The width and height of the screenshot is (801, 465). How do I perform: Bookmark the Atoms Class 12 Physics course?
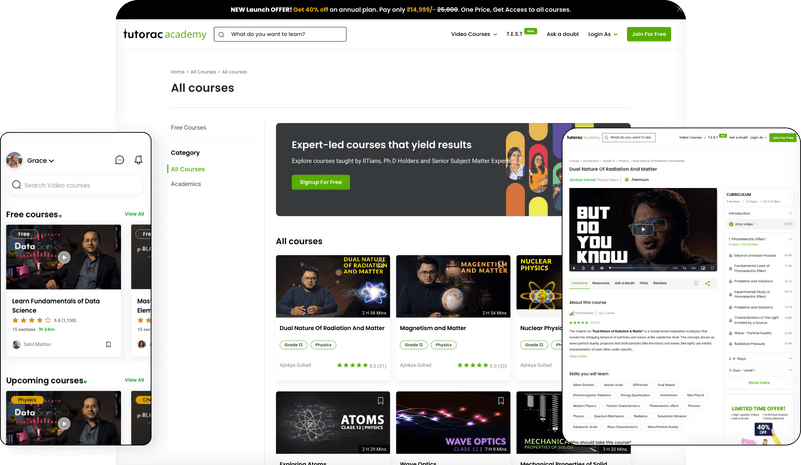(380, 401)
